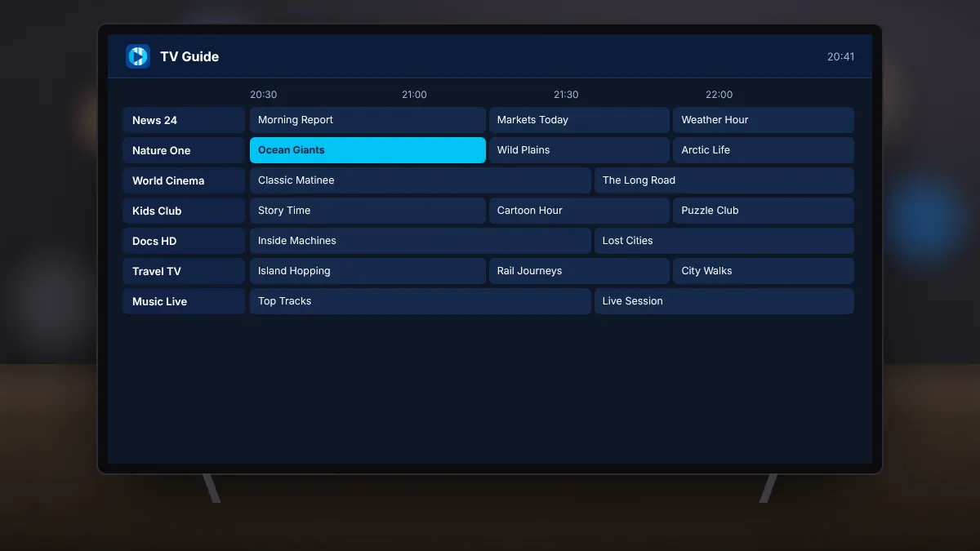
Task: Open the Inside Machines program
Action: pyautogui.click(x=421, y=241)
